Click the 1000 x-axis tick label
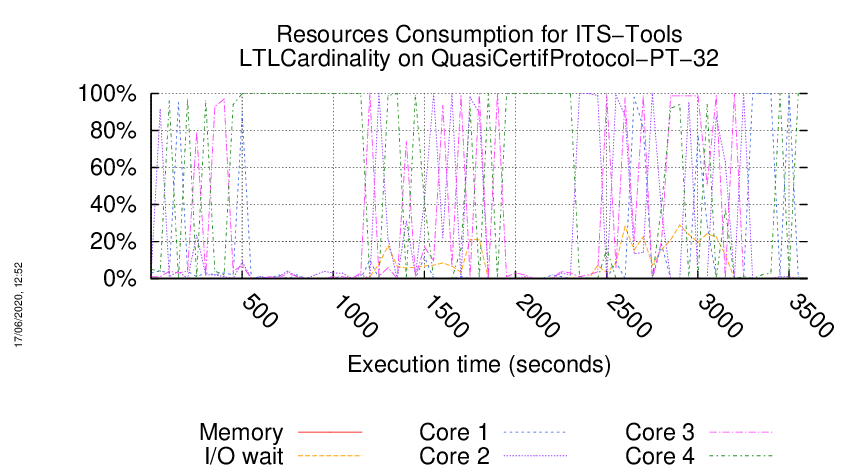Screen dimensions: 850x475 (x=355, y=317)
